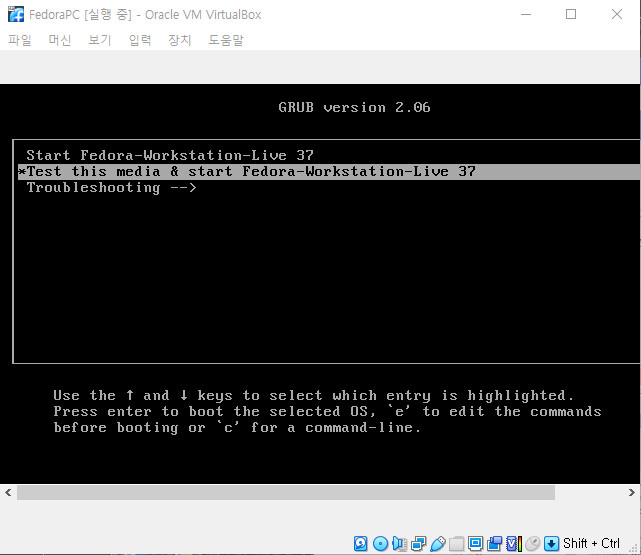The width and height of the screenshot is (641, 555).
Task: Minimize the FedoraPC VirtualBox window
Action: tap(526, 14)
